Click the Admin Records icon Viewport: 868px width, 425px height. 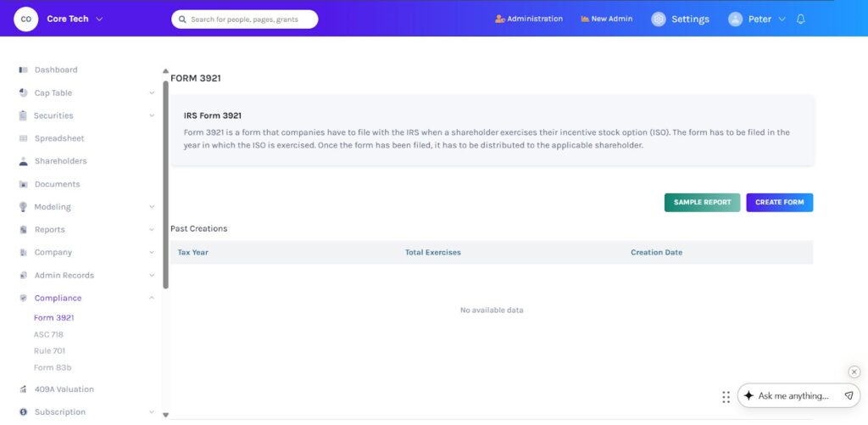(x=23, y=276)
